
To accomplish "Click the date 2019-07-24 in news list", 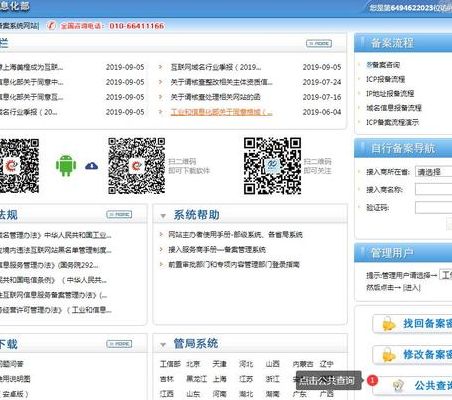I will click(x=322, y=82).
